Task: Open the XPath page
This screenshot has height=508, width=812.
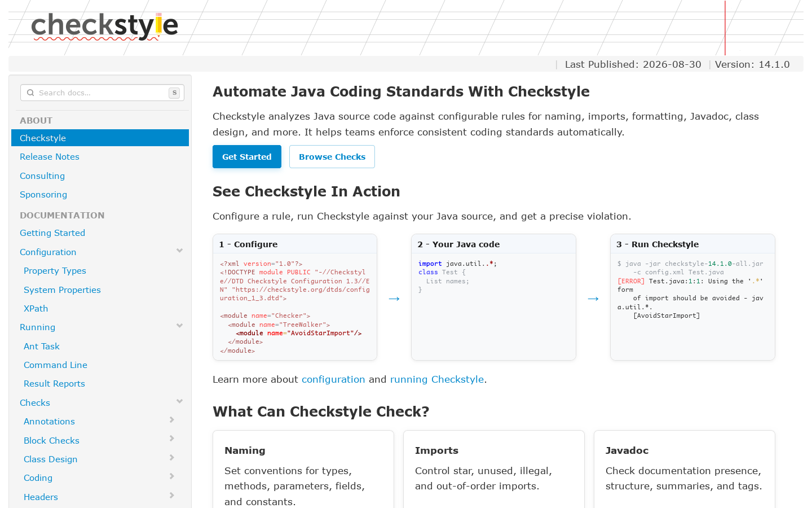Action: coord(36,309)
